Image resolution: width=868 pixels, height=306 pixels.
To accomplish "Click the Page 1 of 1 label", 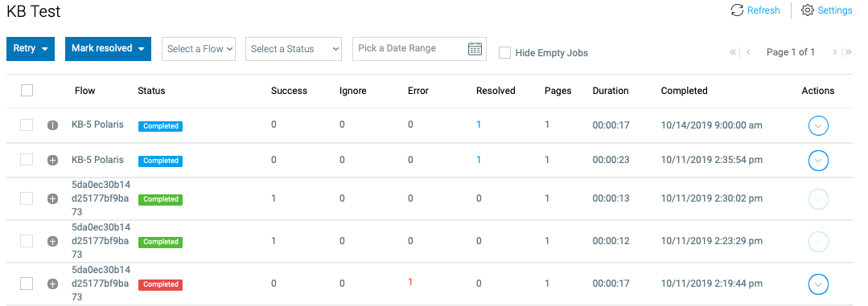I will [x=791, y=52].
